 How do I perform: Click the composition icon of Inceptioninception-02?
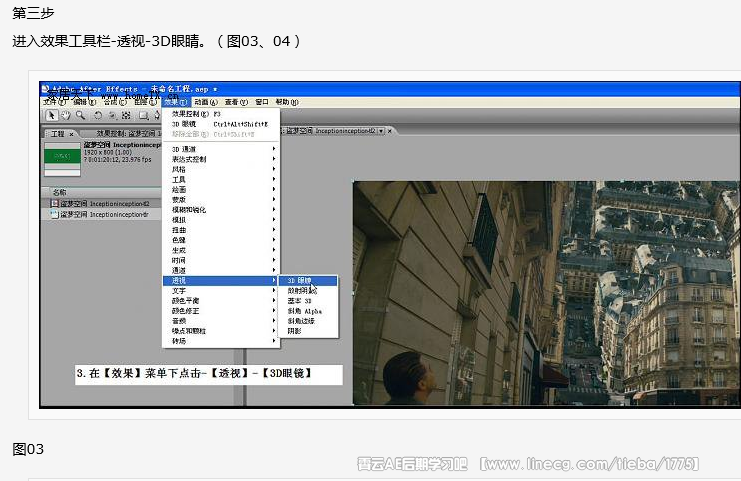tap(55, 204)
